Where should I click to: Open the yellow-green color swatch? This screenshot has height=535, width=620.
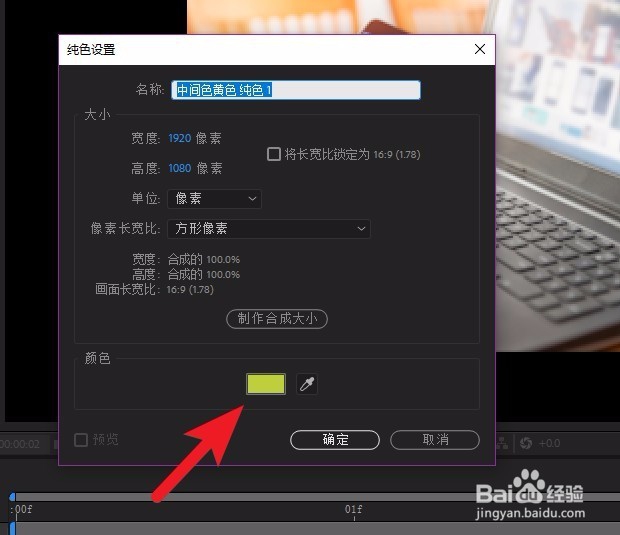coord(266,384)
